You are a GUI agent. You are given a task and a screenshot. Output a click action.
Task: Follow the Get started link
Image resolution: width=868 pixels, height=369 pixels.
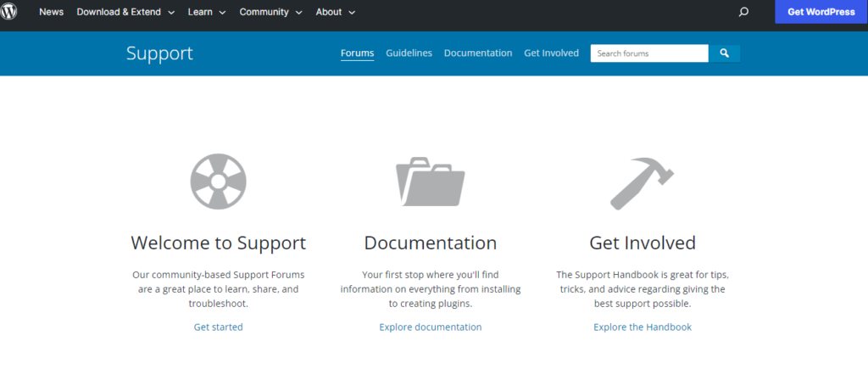point(218,327)
